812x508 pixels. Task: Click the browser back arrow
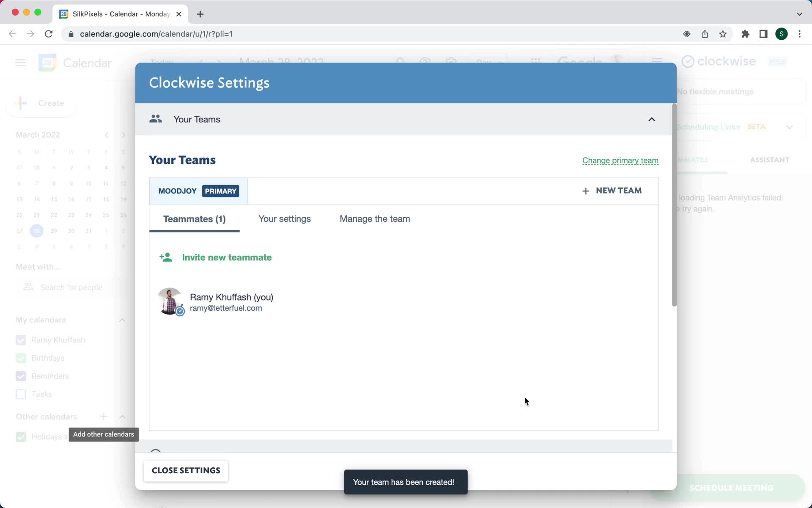[x=12, y=34]
